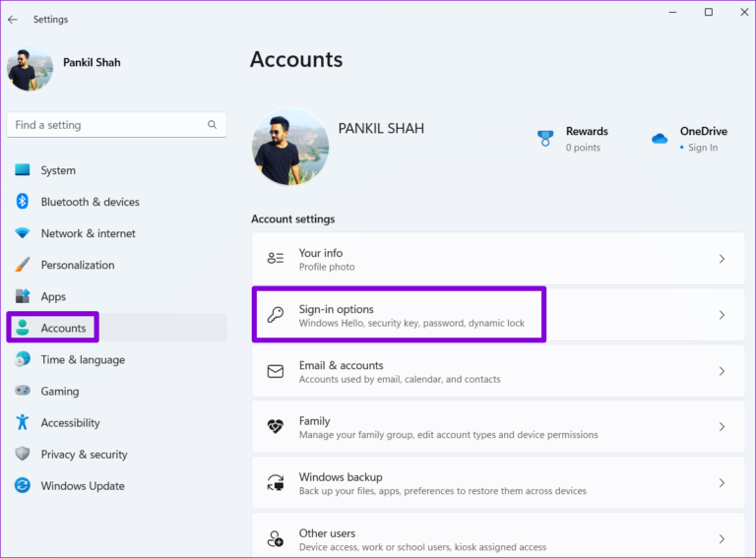Click the OneDrive Sign In link
The width and height of the screenshot is (756, 558).
coord(703,148)
